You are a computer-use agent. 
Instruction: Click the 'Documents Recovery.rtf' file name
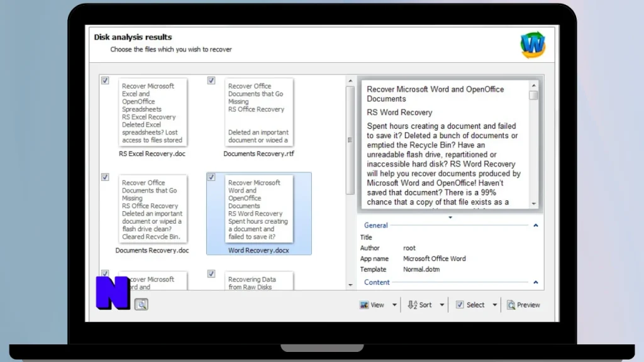tap(258, 153)
